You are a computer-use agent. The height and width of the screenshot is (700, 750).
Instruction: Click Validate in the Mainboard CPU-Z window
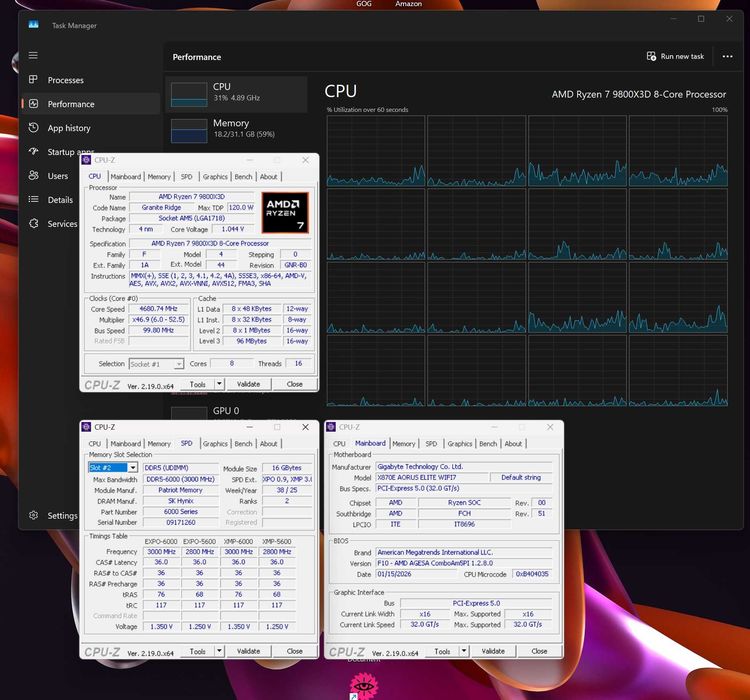click(x=494, y=651)
